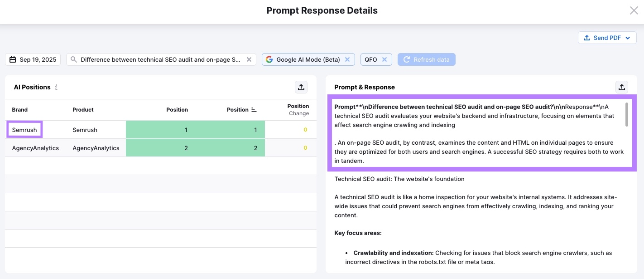Image resolution: width=644 pixels, height=279 pixels.
Task: Click the export icon on Prompt & Response panel
Action: [x=621, y=87]
